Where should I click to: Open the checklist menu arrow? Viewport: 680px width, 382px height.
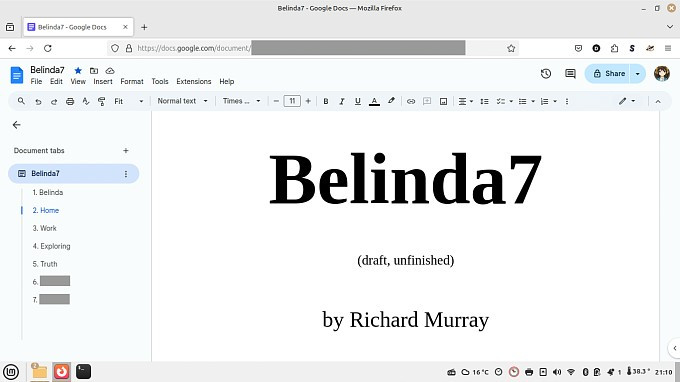[x=511, y=101]
